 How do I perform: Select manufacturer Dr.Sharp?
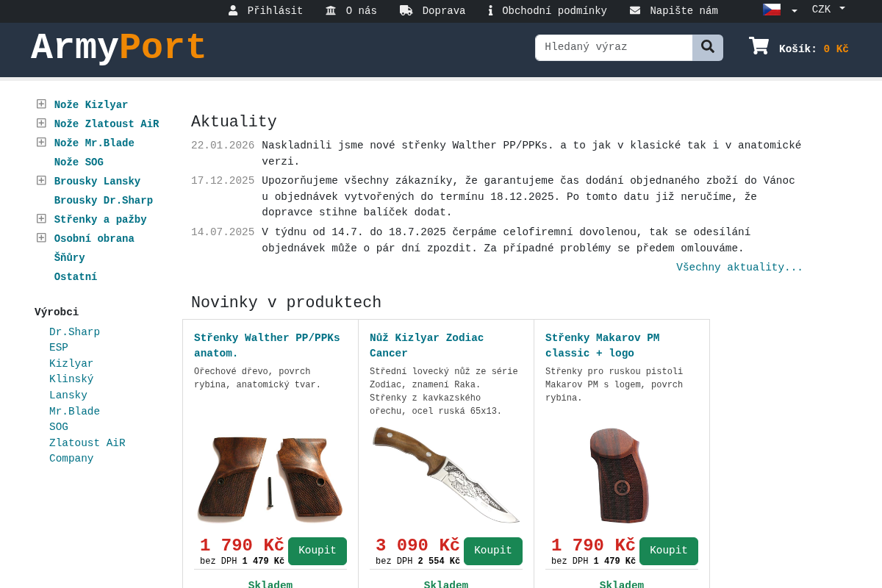74,332
